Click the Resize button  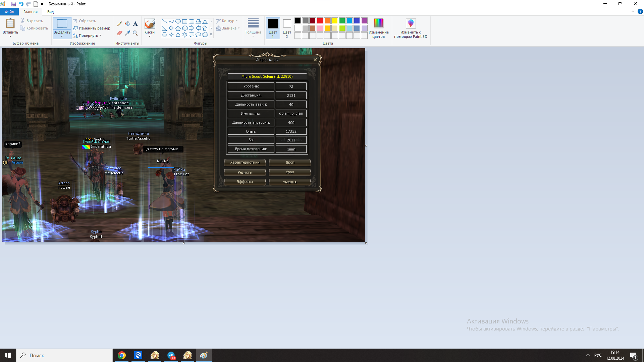point(92,28)
